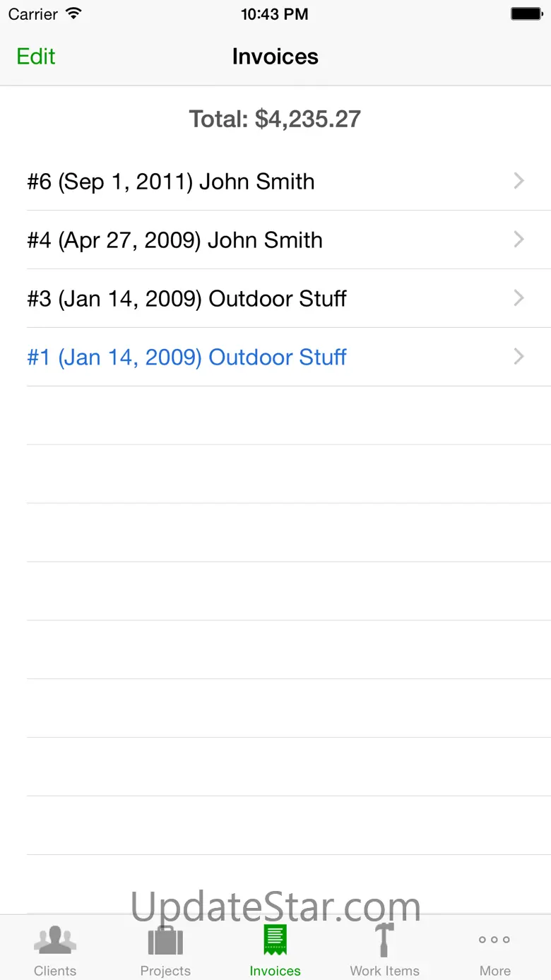Viewport: 551px width, 980px height.
Task: Click chevron on invoice #3 row
Action: (x=519, y=299)
